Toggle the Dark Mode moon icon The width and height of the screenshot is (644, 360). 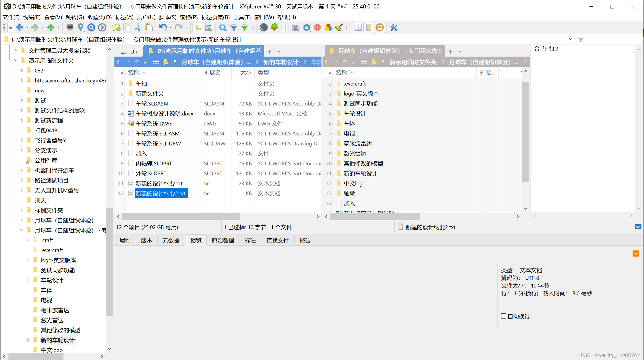pyautogui.click(x=263, y=27)
